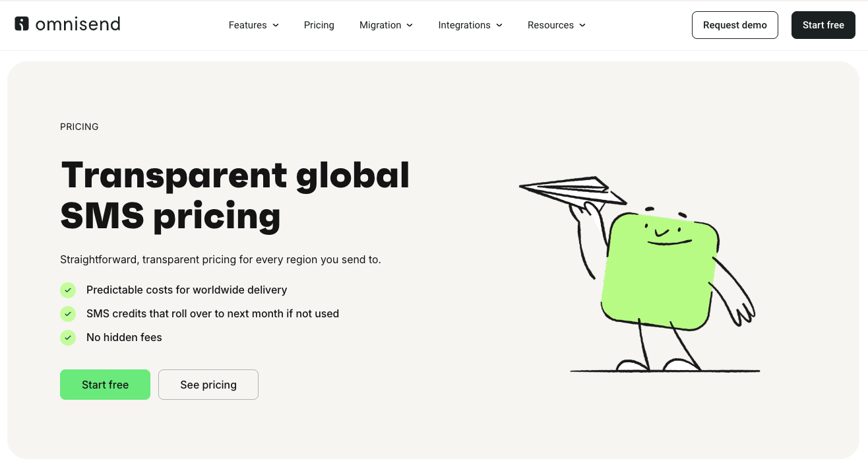Click the chevron arrow next to Features
Viewport: 868px width, 473px height.
click(x=276, y=25)
